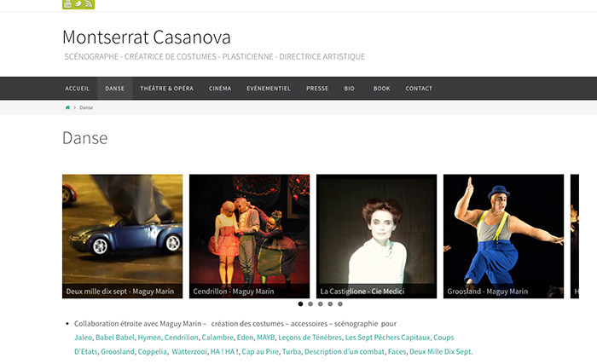Screen dimensions: 597x364
Task: Go home via breadcrumb house icon
Action: (67, 107)
